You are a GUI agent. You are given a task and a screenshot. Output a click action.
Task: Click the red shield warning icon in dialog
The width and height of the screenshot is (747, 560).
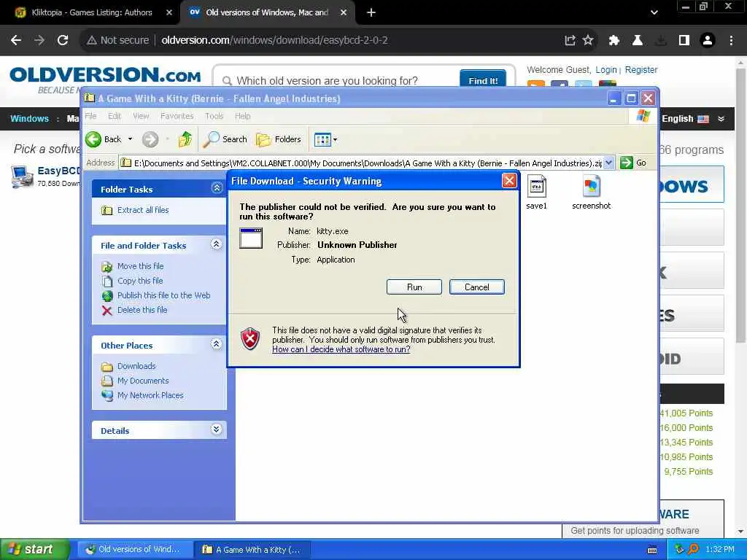(x=250, y=338)
